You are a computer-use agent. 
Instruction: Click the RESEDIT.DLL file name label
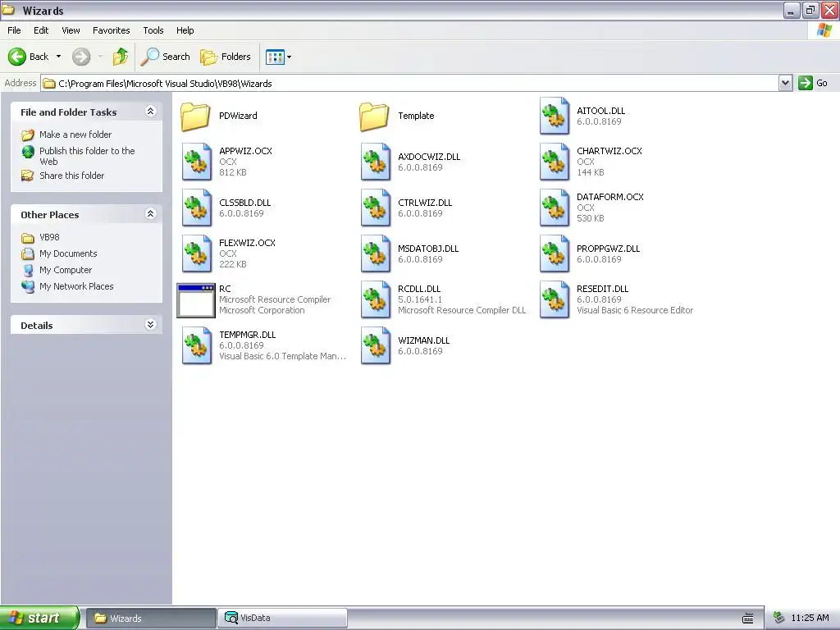click(603, 289)
